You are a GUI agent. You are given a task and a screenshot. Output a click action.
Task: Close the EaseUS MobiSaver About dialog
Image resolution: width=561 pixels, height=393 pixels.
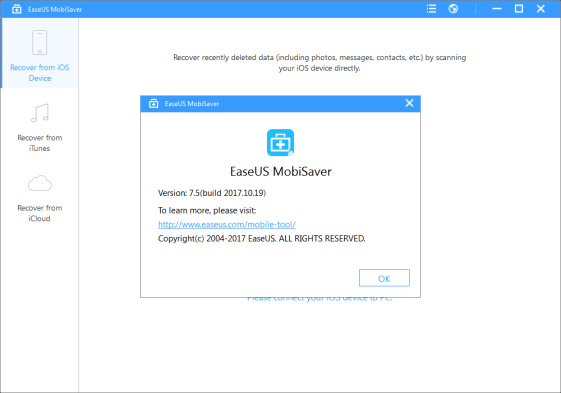point(409,103)
